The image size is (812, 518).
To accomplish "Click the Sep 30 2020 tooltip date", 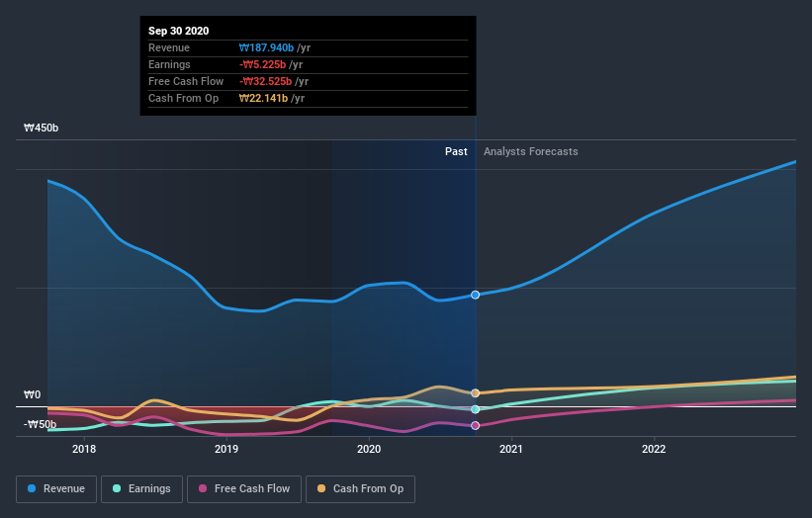I will pyautogui.click(x=179, y=31).
